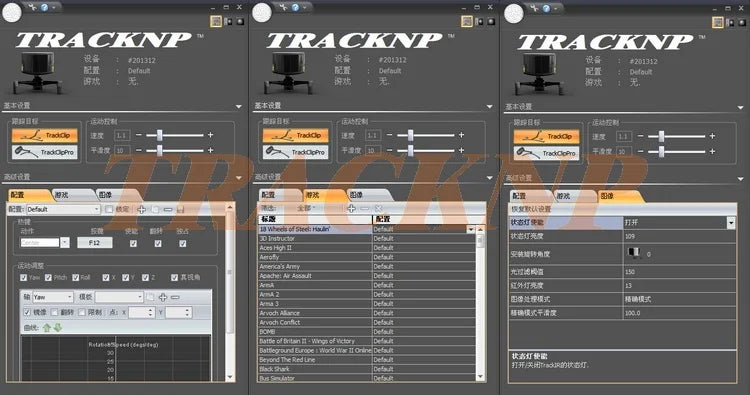Toggle the 锁定 checkbox

(x=109, y=209)
